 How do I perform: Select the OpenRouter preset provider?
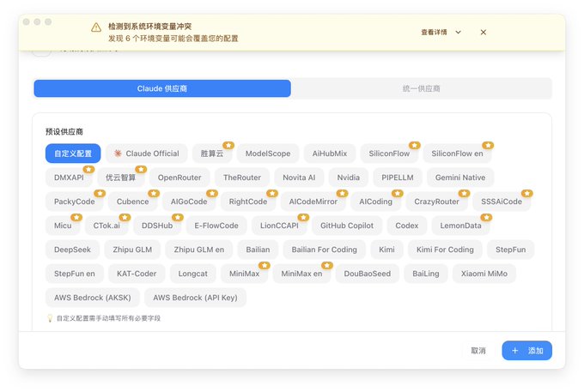click(x=179, y=178)
